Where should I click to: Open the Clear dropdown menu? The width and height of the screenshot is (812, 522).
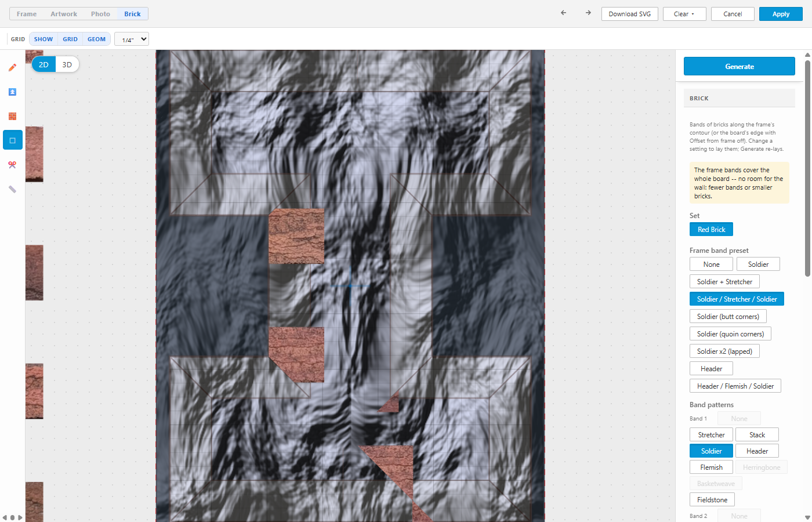click(x=684, y=14)
